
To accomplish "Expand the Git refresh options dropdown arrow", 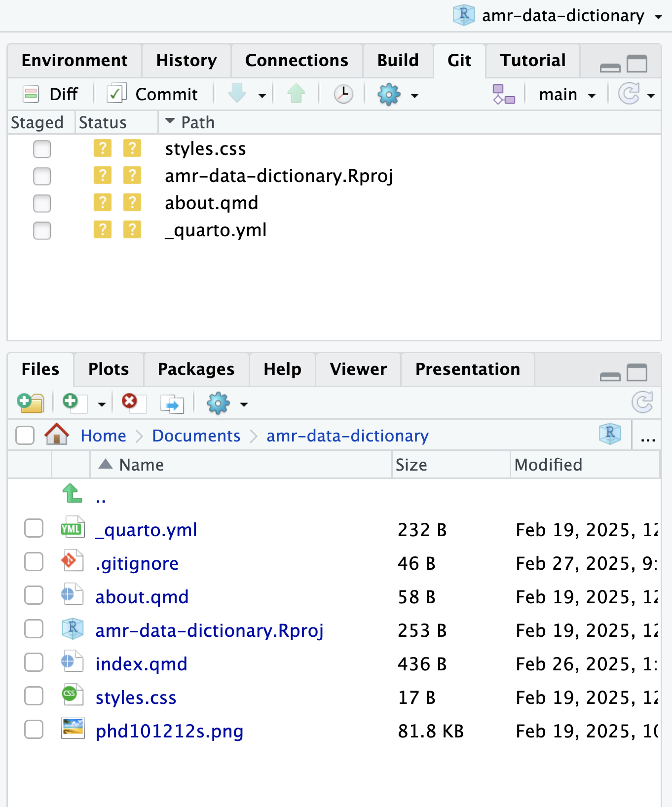I will tap(651, 95).
